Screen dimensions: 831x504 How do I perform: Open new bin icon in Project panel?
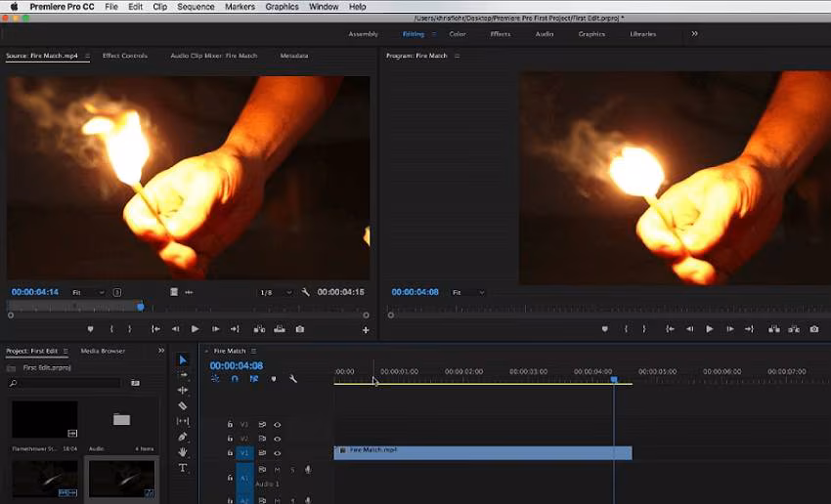pos(135,383)
